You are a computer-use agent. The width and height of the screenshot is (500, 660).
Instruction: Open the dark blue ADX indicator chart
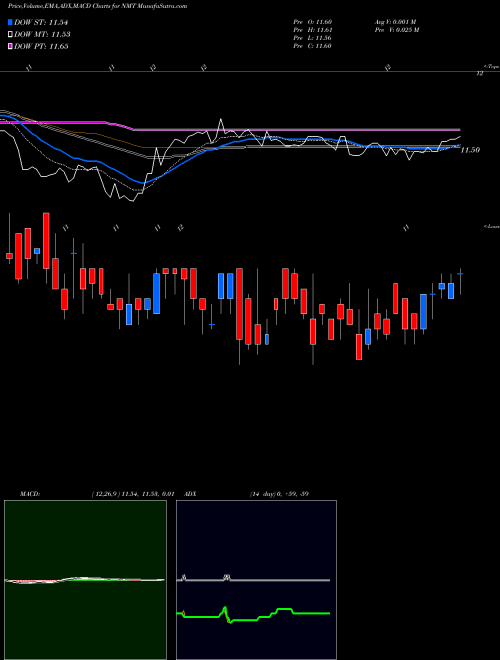[x=256, y=580]
